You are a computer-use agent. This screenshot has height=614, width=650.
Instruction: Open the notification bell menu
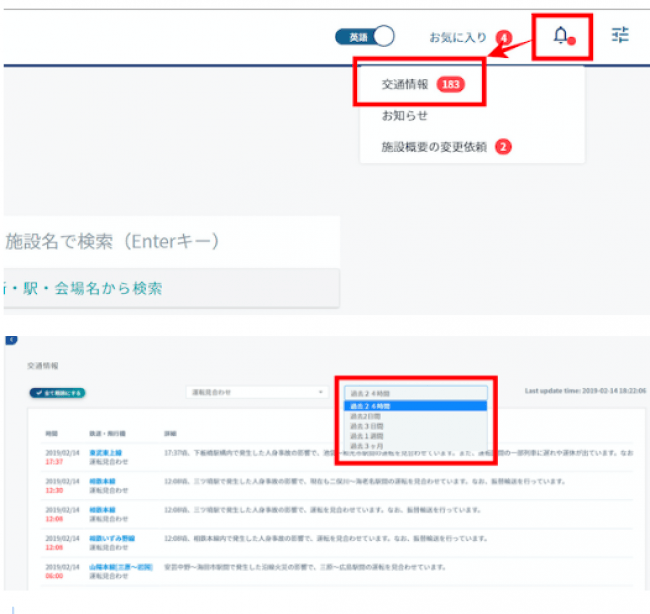click(564, 36)
